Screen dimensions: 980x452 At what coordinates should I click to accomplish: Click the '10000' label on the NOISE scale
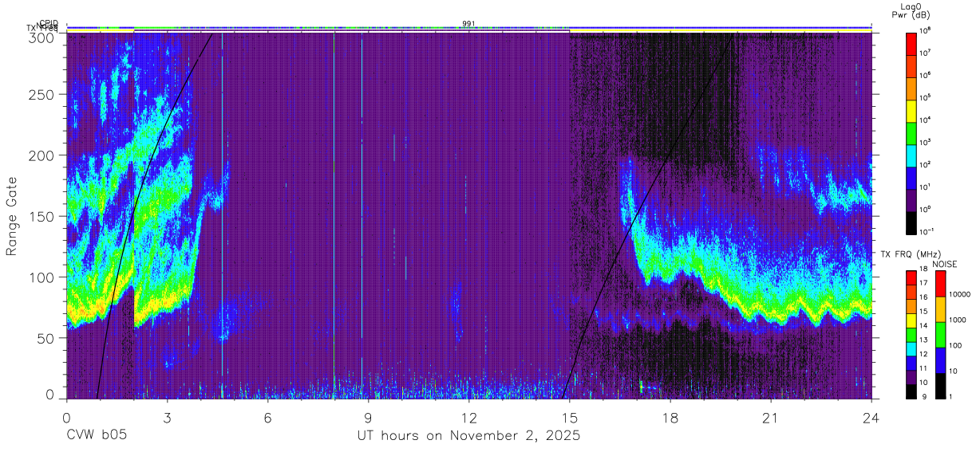(959, 295)
